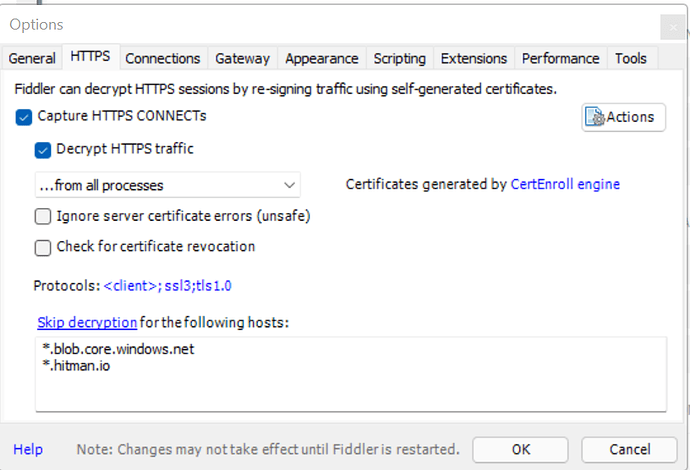The width and height of the screenshot is (690, 470).
Task: Select the Gateway tab
Action: tap(242, 59)
